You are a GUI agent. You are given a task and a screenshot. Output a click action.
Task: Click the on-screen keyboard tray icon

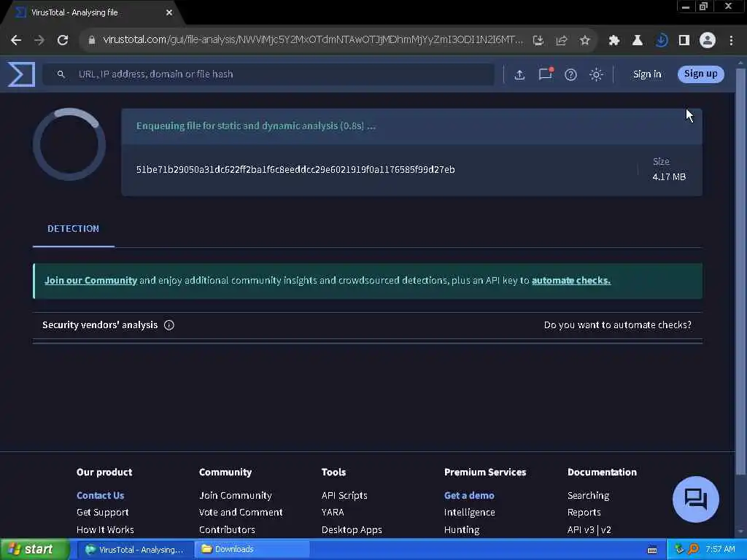tap(652, 550)
